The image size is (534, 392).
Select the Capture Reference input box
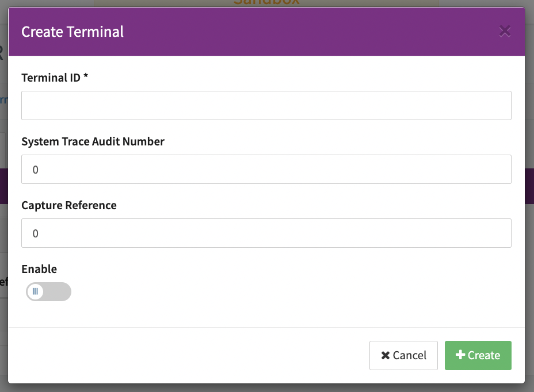coord(266,233)
